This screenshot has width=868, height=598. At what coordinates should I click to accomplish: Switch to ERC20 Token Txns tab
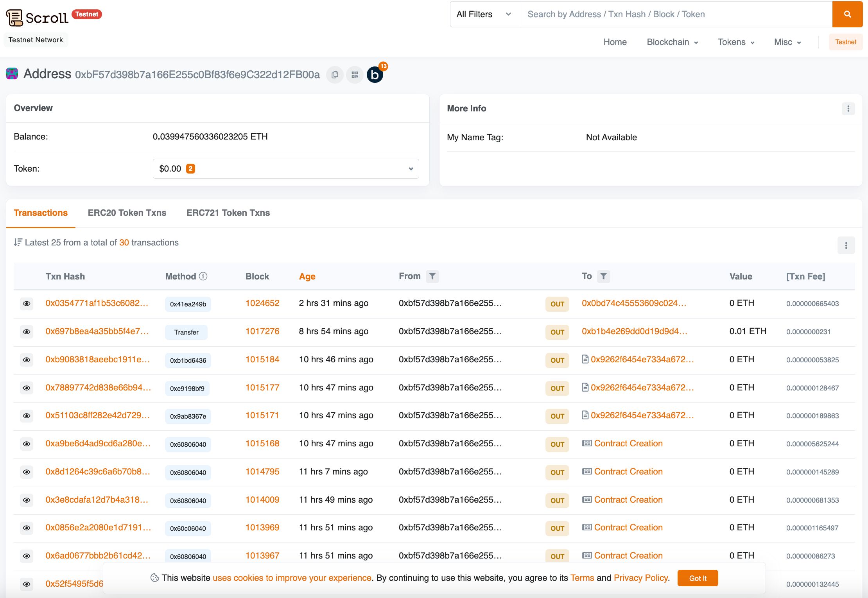127,212
